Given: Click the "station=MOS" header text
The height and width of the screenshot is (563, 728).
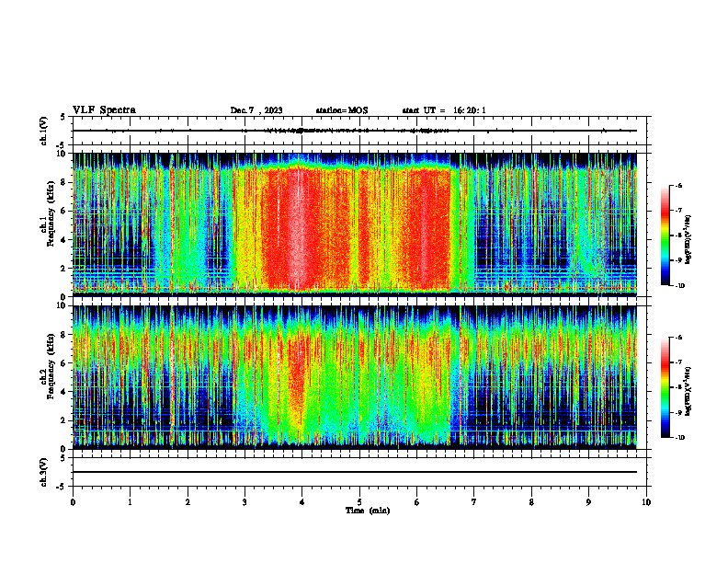Looking at the screenshot, I should point(342,110).
